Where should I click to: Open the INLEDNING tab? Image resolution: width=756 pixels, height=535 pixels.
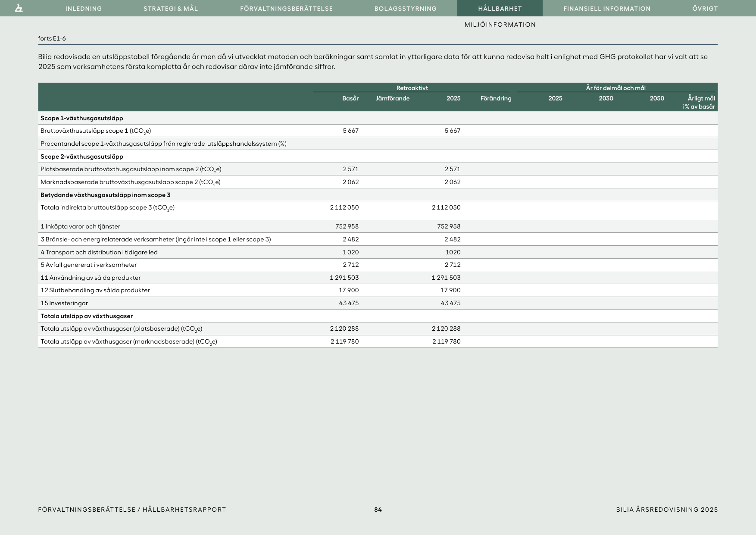(x=84, y=9)
